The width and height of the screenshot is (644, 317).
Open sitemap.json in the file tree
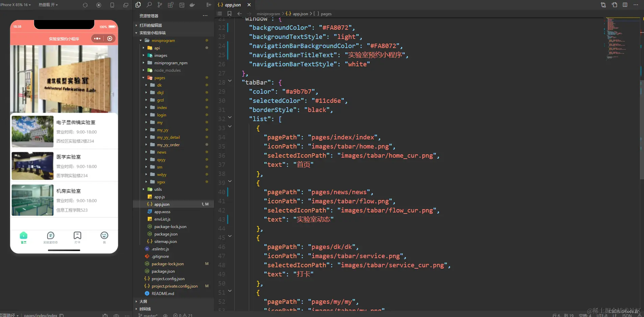point(174,242)
